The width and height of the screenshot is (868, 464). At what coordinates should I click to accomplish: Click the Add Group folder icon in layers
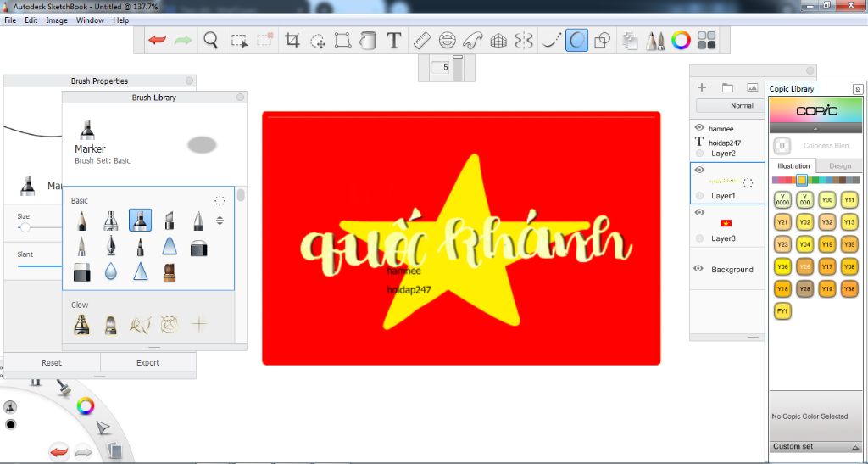click(x=727, y=87)
